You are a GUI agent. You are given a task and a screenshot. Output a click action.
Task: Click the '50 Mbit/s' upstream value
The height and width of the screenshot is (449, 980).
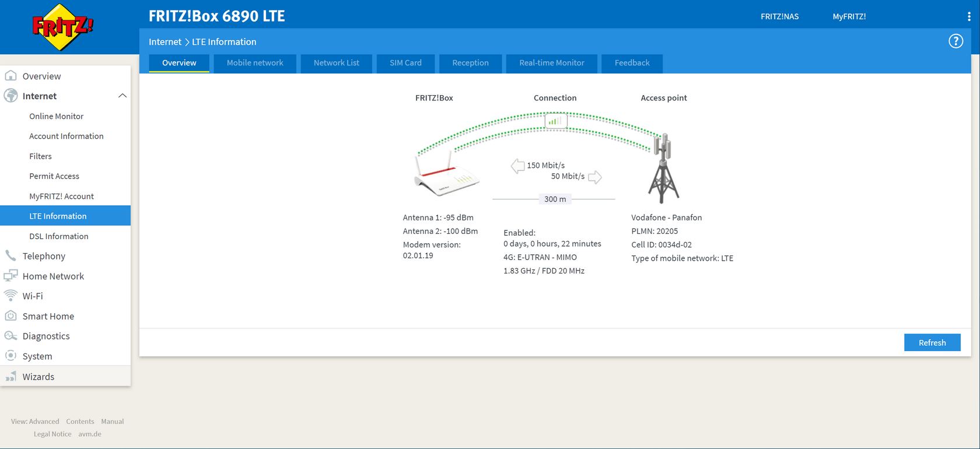pyautogui.click(x=568, y=176)
